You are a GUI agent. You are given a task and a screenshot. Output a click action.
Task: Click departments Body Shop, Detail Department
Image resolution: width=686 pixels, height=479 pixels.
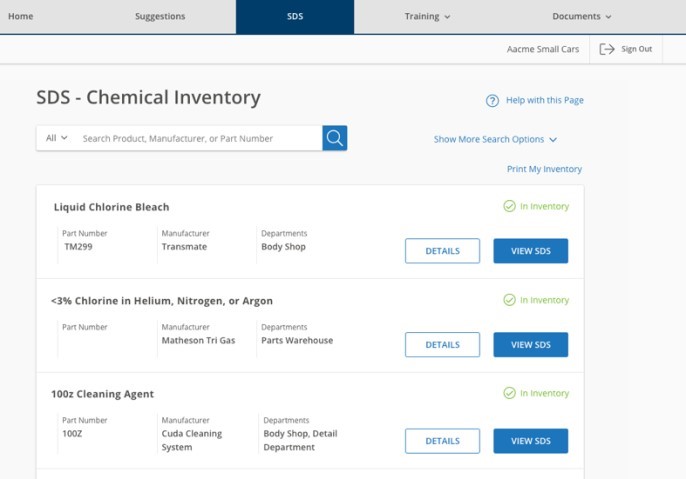point(300,440)
